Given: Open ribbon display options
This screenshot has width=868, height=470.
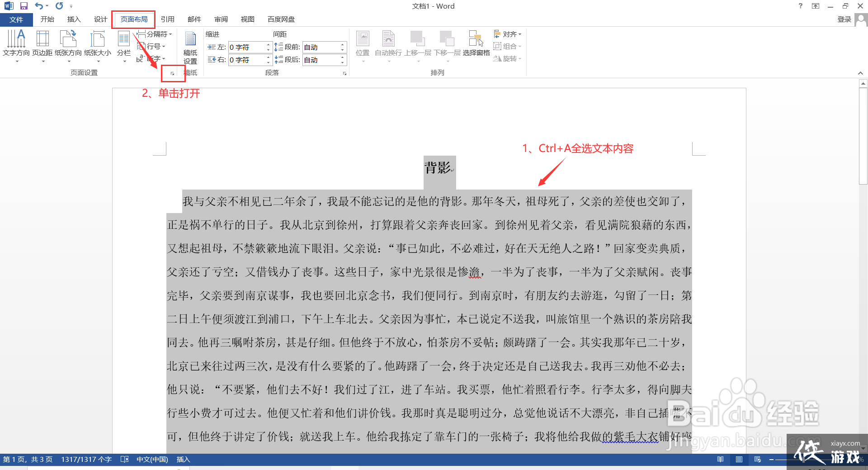Looking at the screenshot, I should 816,6.
